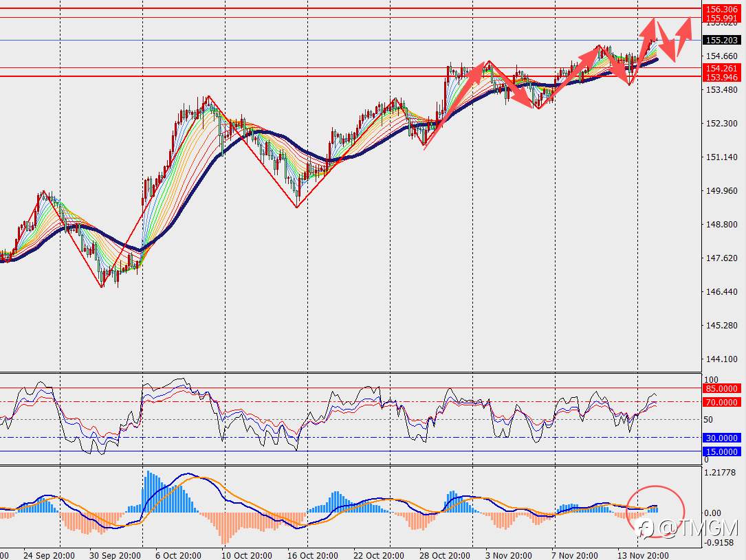746x560 pixels.
Task: Select the 146.440 price axis value
Action: (722, 292)
